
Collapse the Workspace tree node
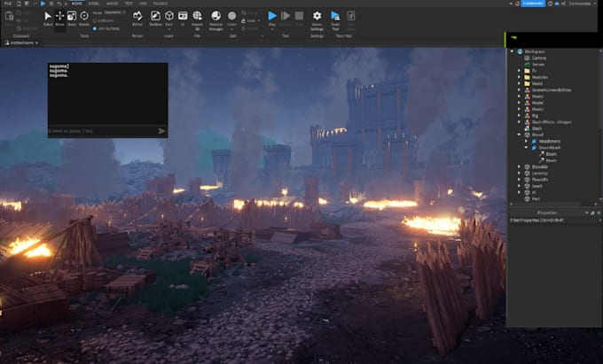coord(512,51)
